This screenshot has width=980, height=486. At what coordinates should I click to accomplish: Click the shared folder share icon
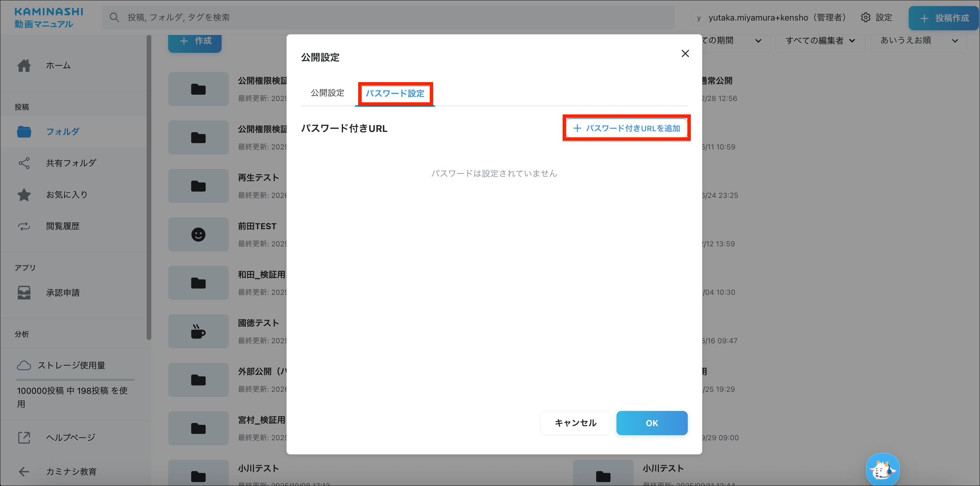pyautogui.click(x=24, y=163)
